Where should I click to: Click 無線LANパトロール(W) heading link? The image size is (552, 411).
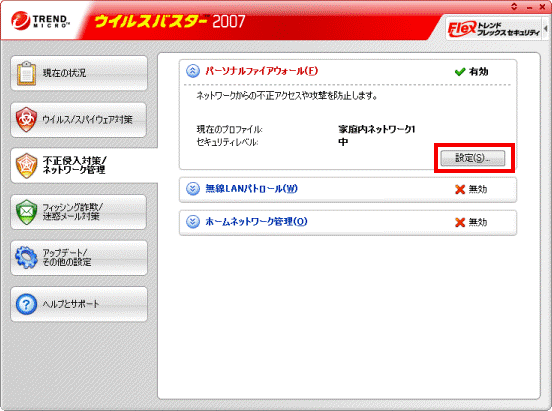(x=251, y=189)
